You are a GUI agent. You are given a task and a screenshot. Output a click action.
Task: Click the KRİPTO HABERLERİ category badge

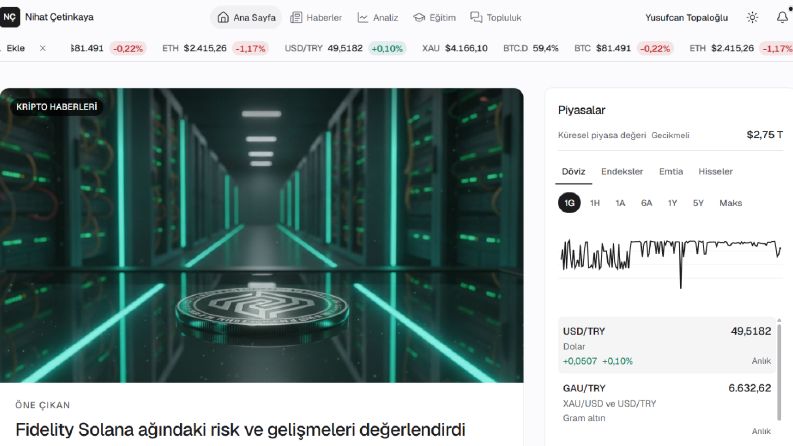57,107
